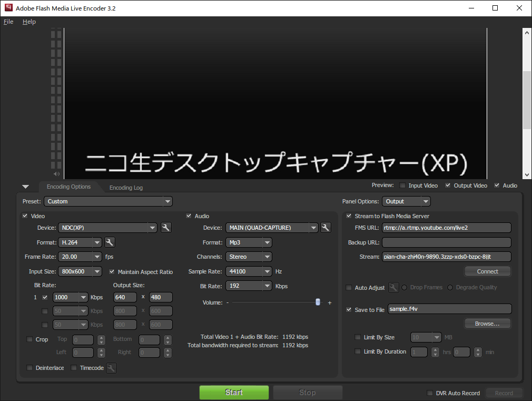Uncheck Maintain Aspect Ratio
The width and height of the screenshot is (532, 401).
(x=112, y=271)
